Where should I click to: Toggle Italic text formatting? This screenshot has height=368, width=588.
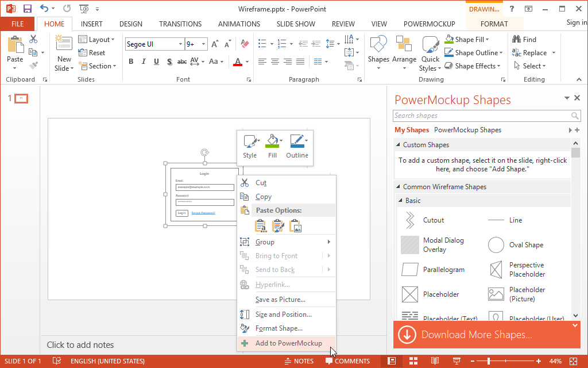point(144,62)
